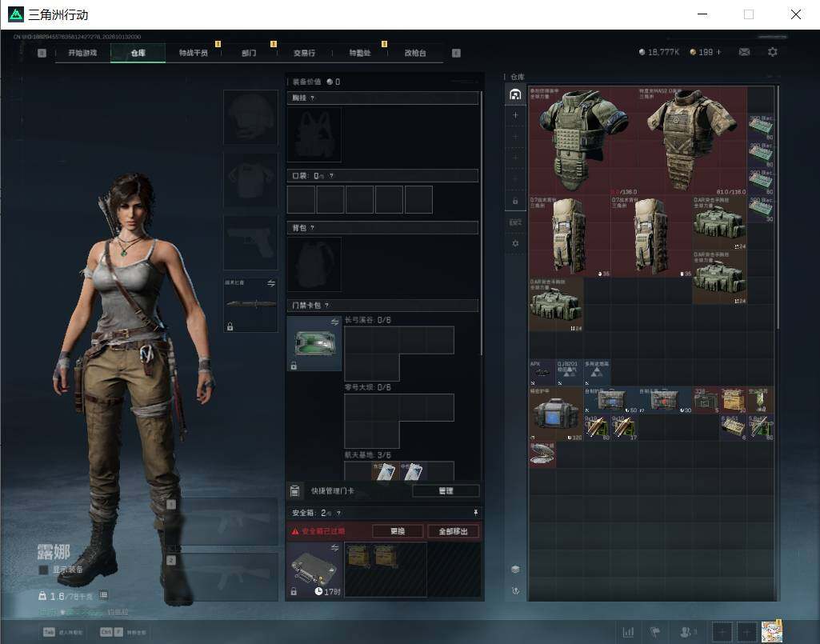Switch to the 特战干员 tab

[x=194, y=53]
